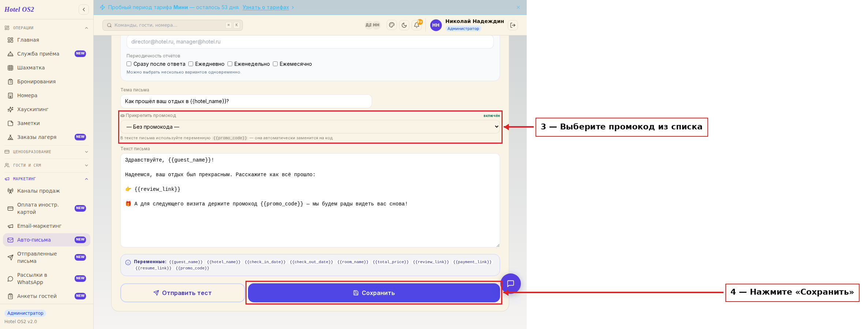Click the logout icon beside the user name
The height and width of the screenshot is (329, 868).
[513, 25]
